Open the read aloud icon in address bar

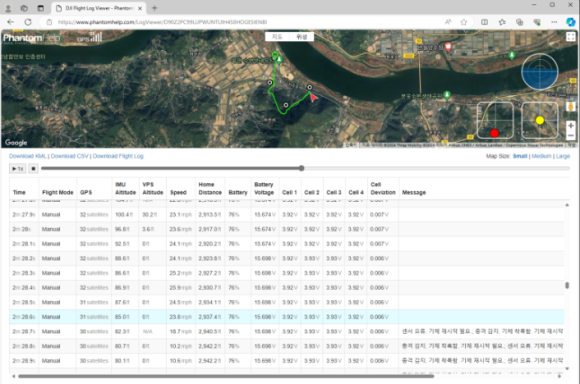coord(448,22)
